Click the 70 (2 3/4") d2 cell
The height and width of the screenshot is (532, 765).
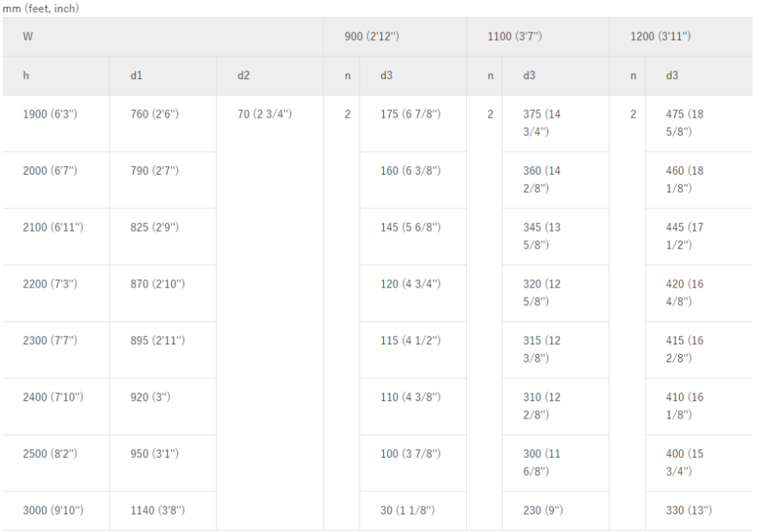(267, 114)
